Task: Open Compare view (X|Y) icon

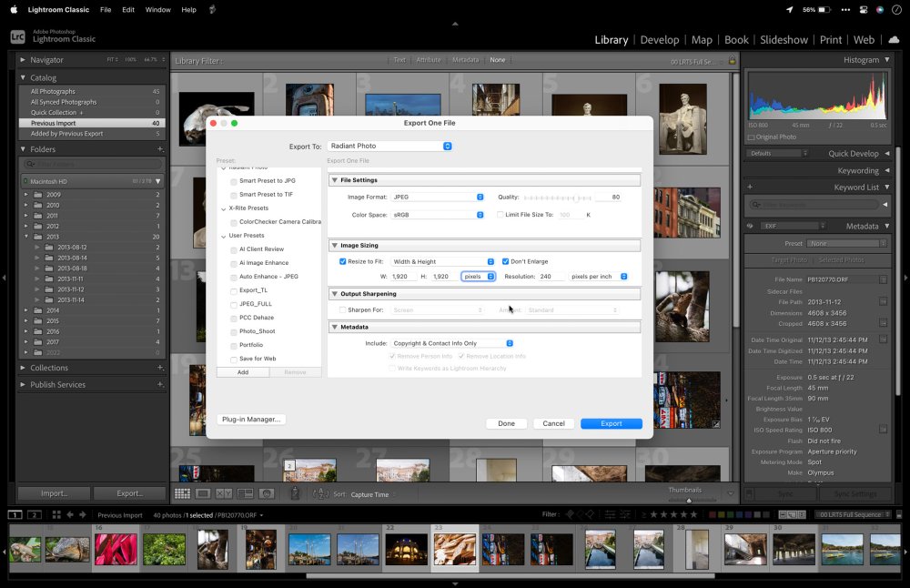Action: point(224,493)
